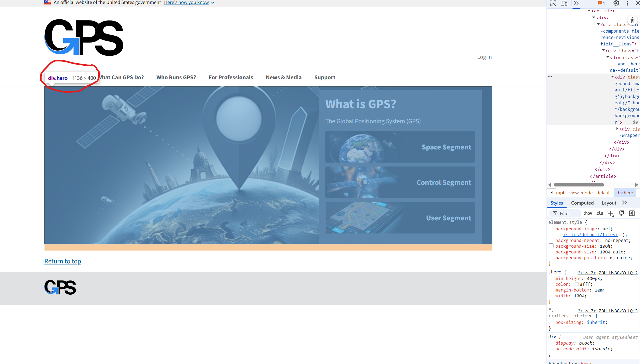Toggle the device toolbar icon in DevTools
The image size is (640, 364).
pos(564,3)
